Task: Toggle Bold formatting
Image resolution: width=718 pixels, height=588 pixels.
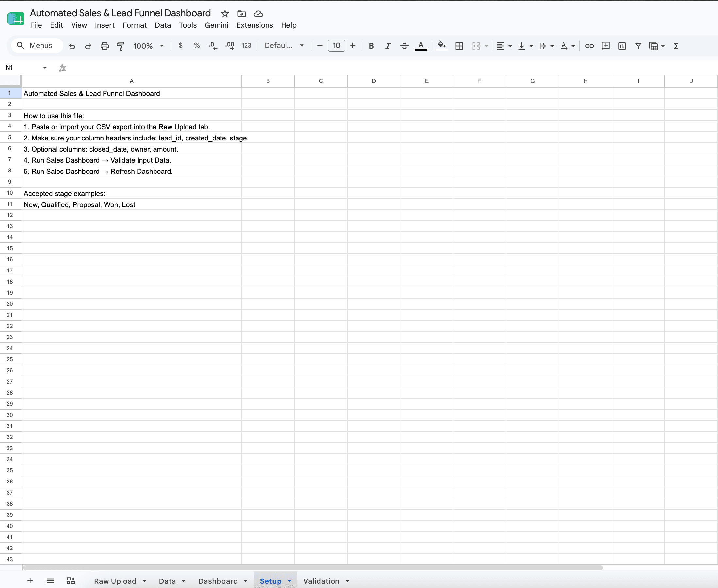Action: coord(371,46)
